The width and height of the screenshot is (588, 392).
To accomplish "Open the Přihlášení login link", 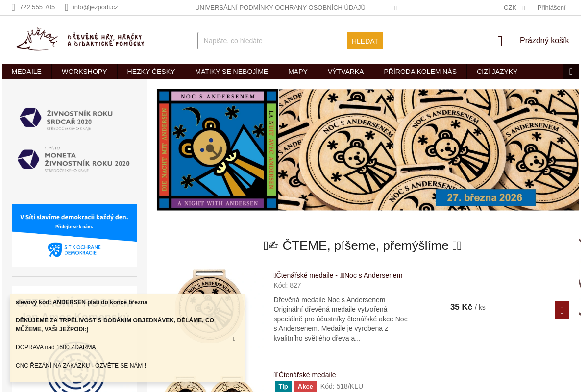I will [551, 8].
